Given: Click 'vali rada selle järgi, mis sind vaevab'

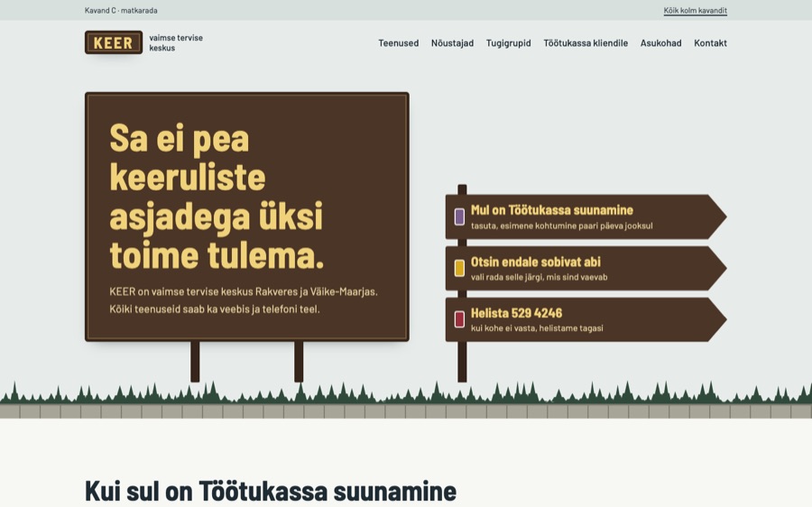Looking at the screenshot, I should (x=540, y=277).
